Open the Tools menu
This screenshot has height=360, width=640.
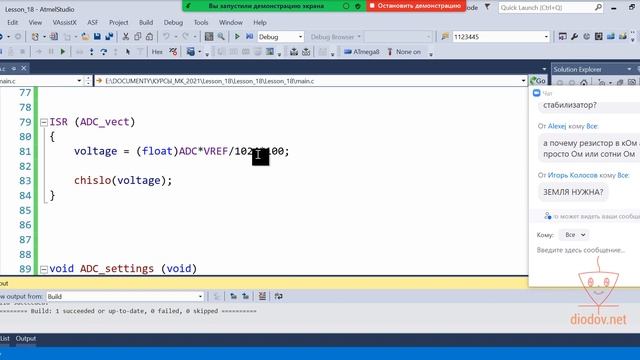(201, 22)
